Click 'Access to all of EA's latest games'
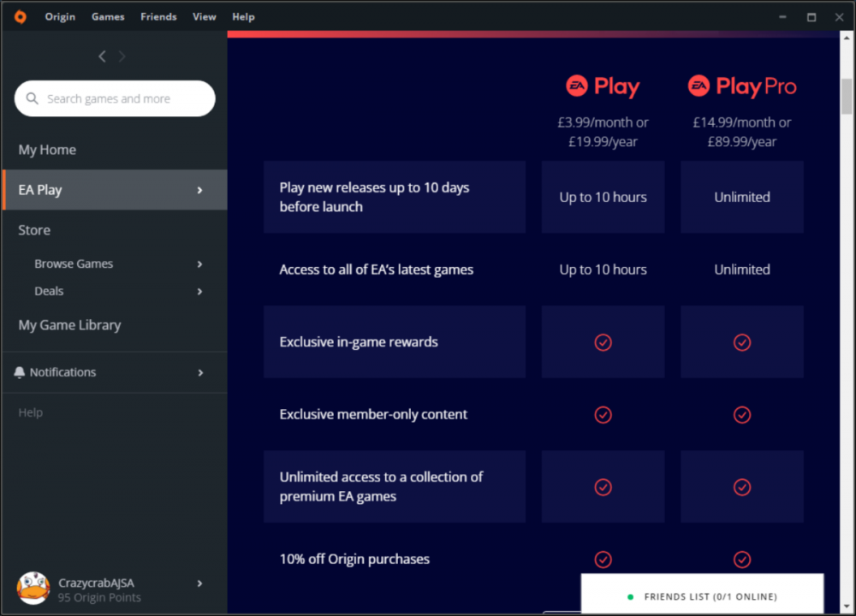This screenshot has height=616, width=856. click(x=376, y=269)
